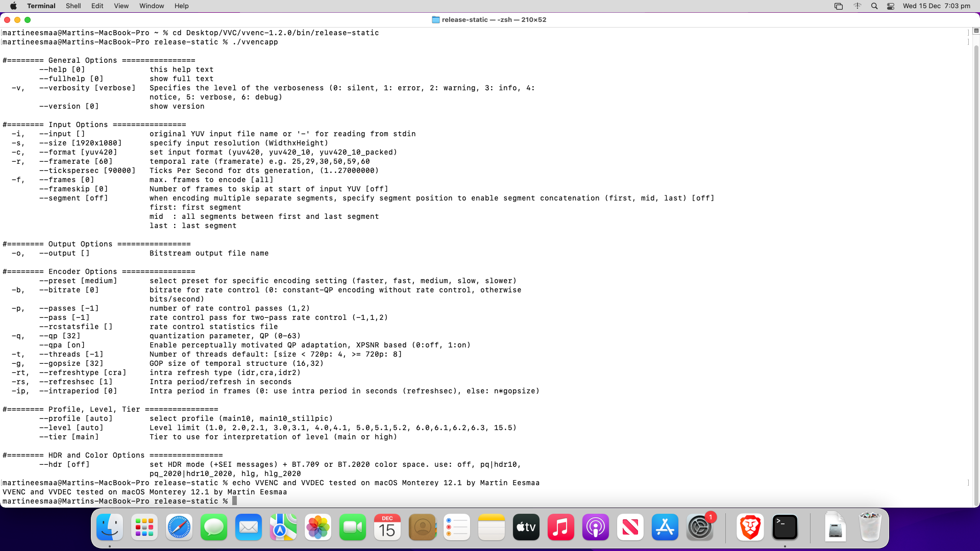Click the '--size [1920x1080]' option text
Viewport: 980px width, 551px height.
point(81,143)
